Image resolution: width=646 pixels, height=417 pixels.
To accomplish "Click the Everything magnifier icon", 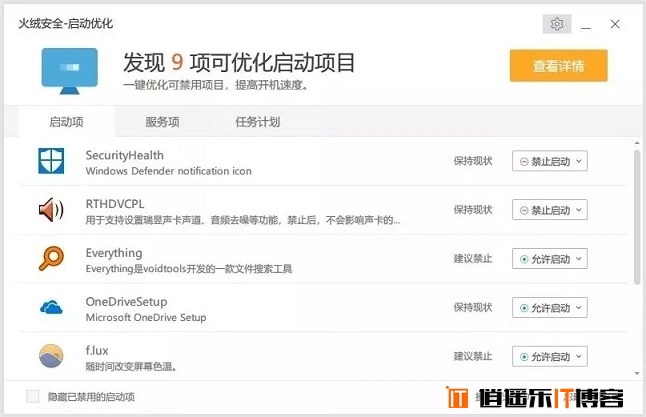I will click(51, 258).
